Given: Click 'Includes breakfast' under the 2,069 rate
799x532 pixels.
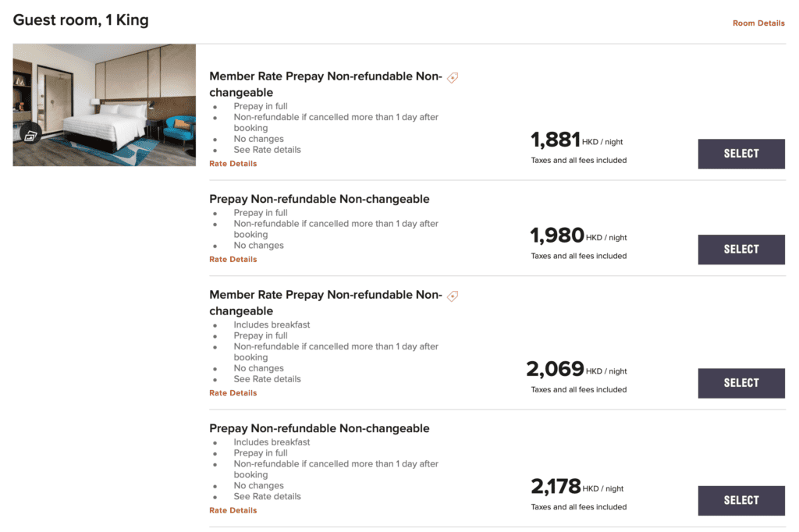Looking at the screenshot, I should 272,325.
